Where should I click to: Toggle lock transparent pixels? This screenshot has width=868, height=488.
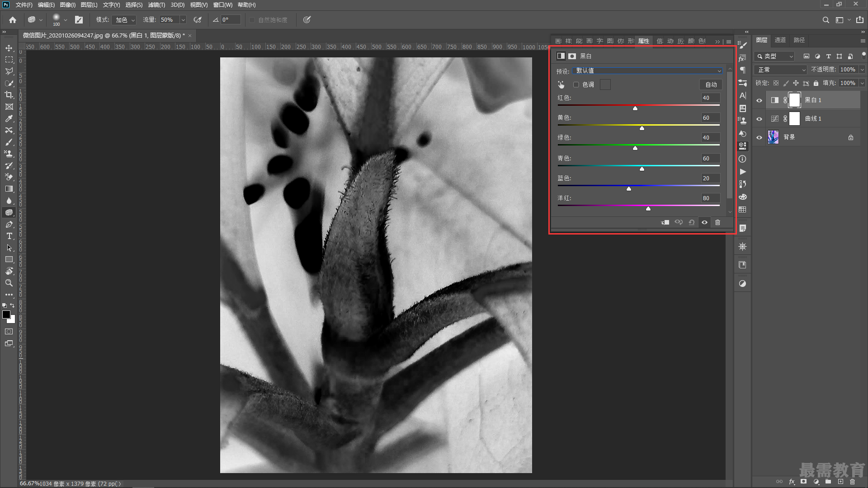(x=776, y=83)
